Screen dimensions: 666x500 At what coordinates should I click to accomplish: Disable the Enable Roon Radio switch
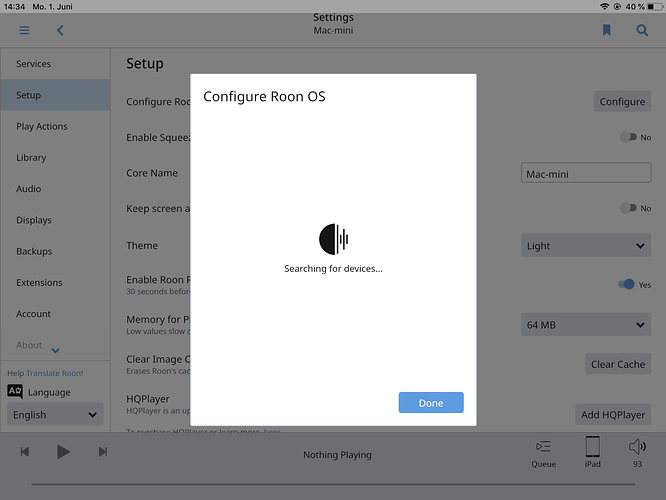(x=626, y=284)
